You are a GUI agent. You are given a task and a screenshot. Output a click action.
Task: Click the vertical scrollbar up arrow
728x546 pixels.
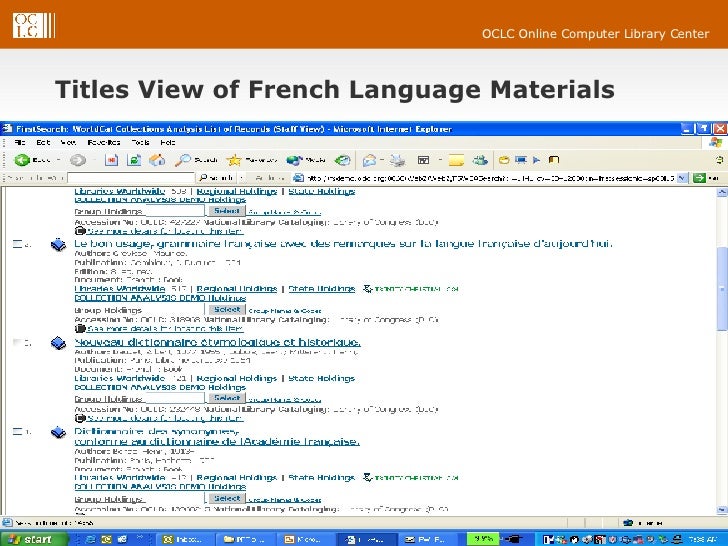[x=722, y=192]
